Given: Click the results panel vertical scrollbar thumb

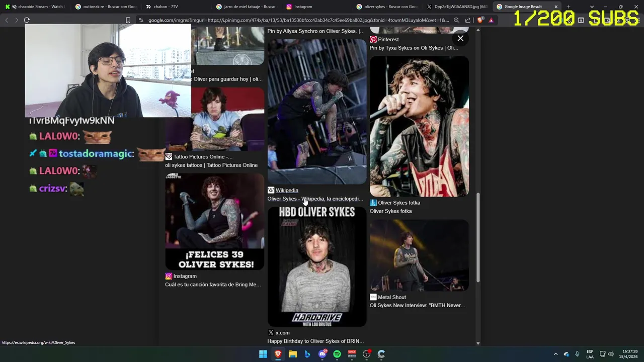Looking at the screenshot, I should (x=478, y=237).
